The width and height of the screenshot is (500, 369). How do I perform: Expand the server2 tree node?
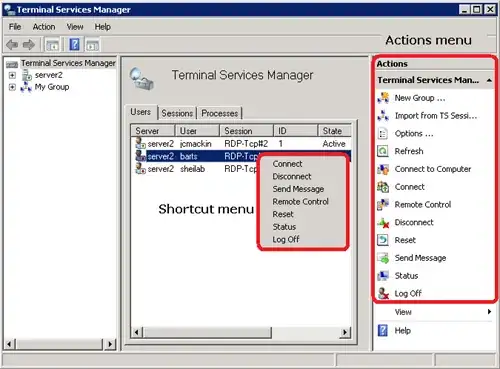(x=12, y=75)
